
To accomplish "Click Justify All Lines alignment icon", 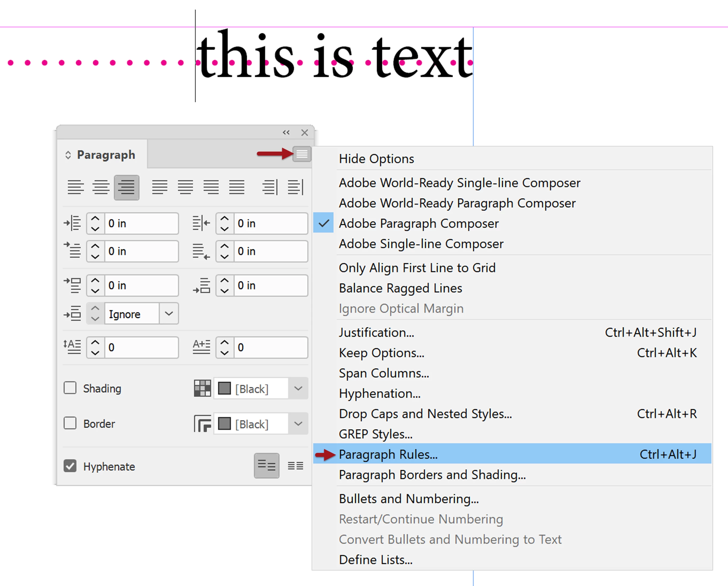I will click(x=236, y=187).
